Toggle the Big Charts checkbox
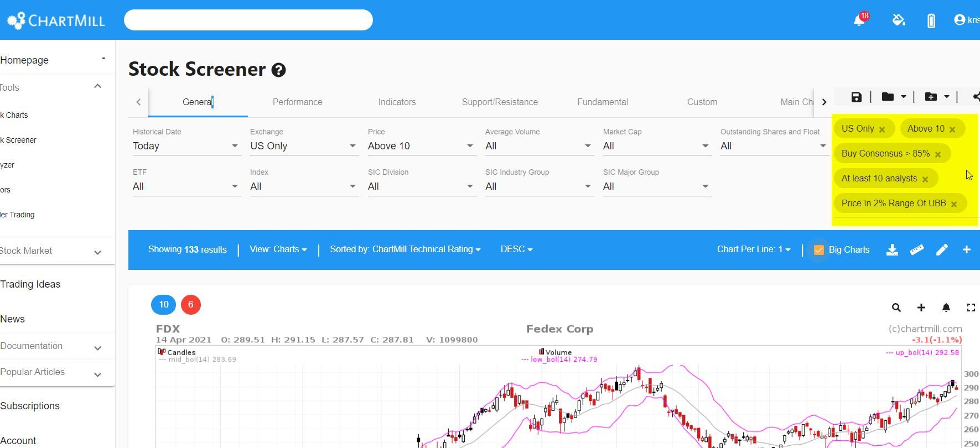 [x=819, y=250]
